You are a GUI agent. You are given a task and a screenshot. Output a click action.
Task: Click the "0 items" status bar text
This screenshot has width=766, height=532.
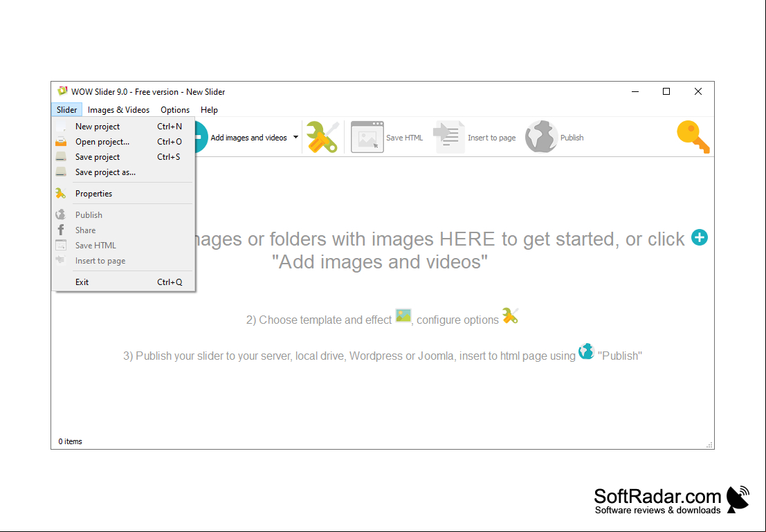pyautogui.click(x=71, y=441)
